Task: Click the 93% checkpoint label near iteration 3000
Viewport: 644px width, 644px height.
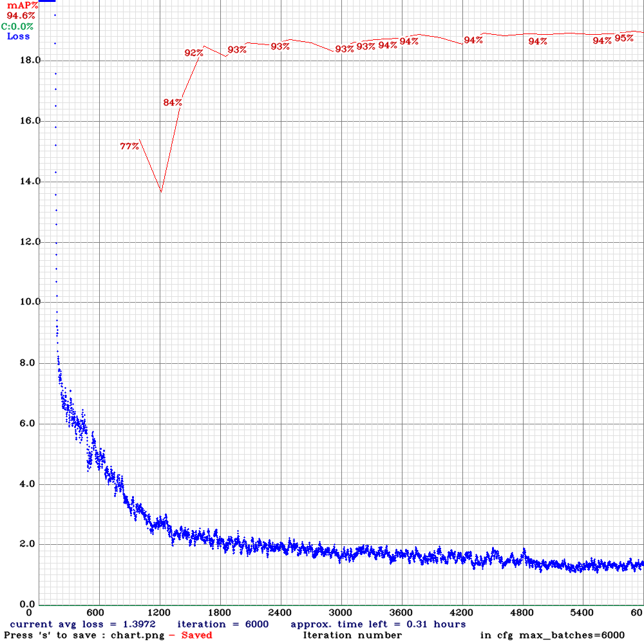Action: tap(343, 48)
